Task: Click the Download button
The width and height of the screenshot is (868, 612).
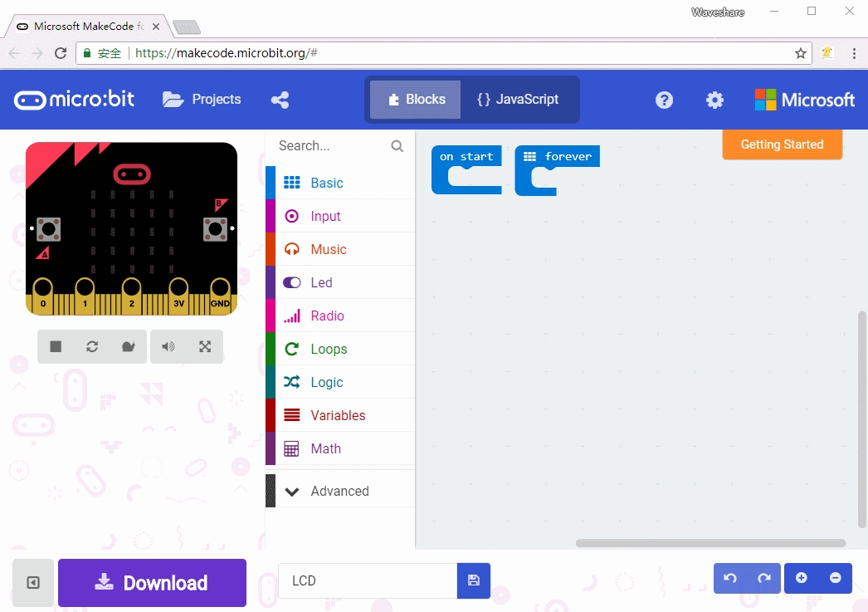Action: point(152,583)
